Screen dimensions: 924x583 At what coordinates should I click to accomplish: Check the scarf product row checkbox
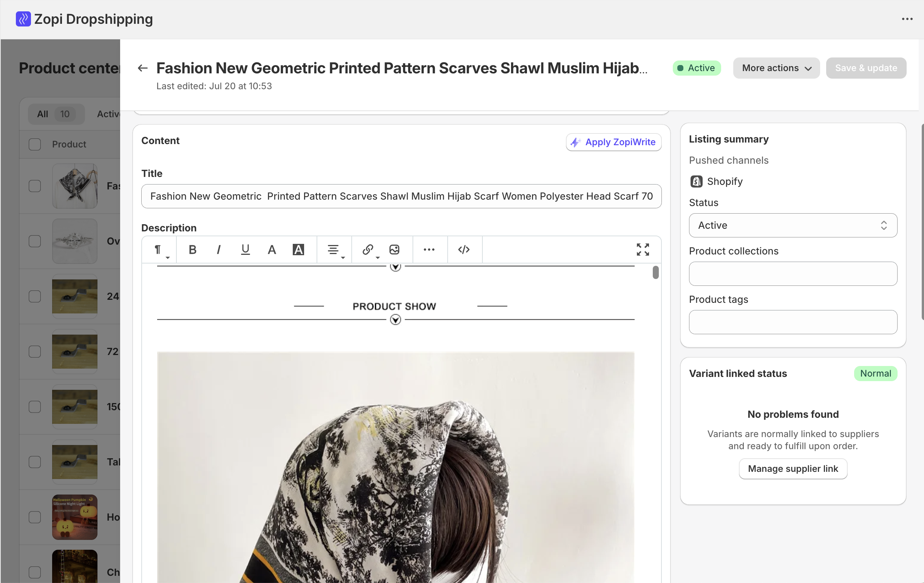pos(34,186)
